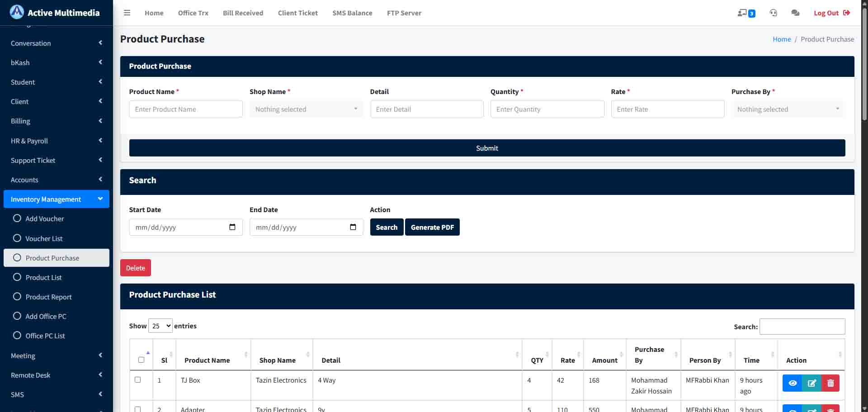
Task: Open the notifications icon with badge 3
Action: pos(746,13)
